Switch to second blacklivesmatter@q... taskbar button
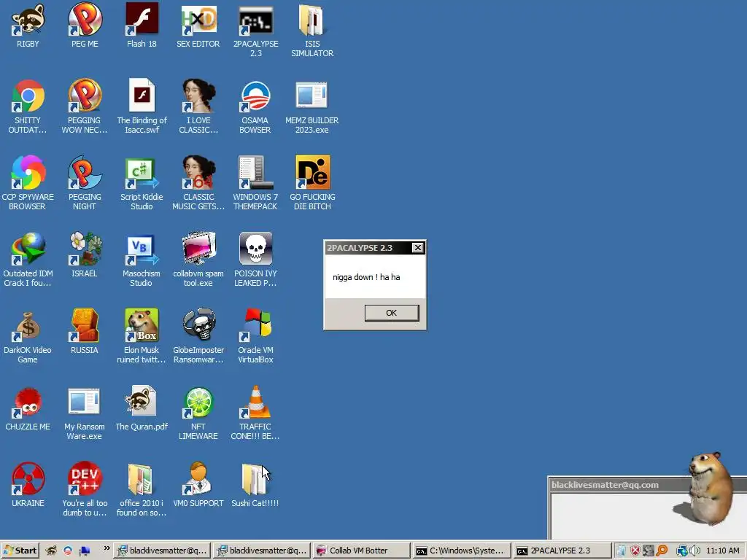Image resolution: width=747 pixels, height=560 pixels. click(x=262, y=551)
